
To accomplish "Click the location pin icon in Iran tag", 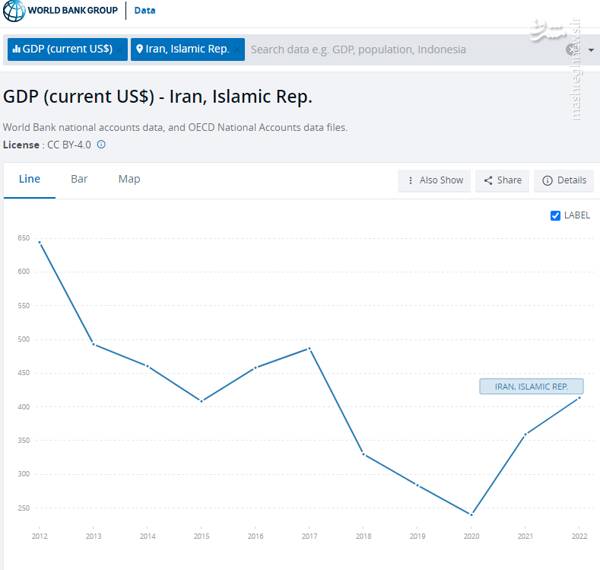I will 140,49.
